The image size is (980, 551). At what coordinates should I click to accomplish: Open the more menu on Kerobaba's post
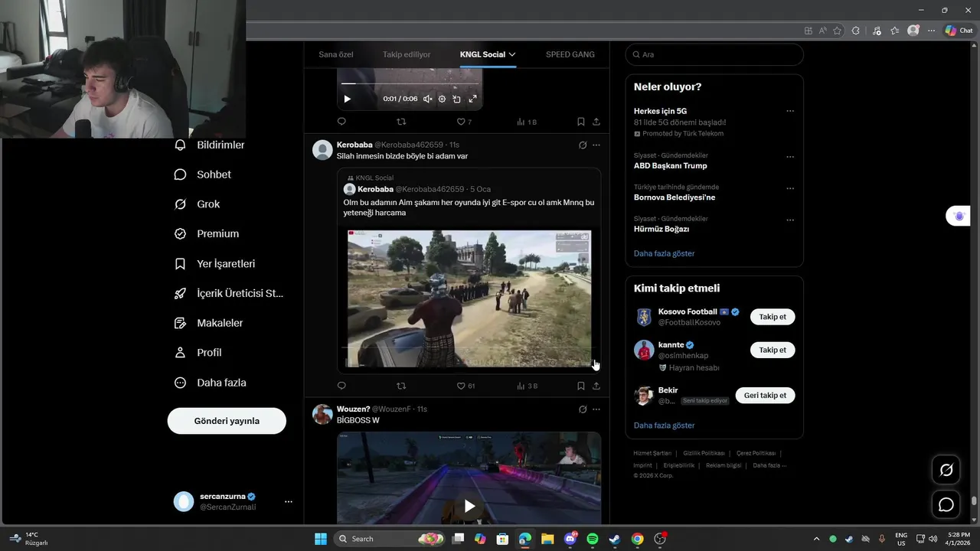click(x=596, y=145)
